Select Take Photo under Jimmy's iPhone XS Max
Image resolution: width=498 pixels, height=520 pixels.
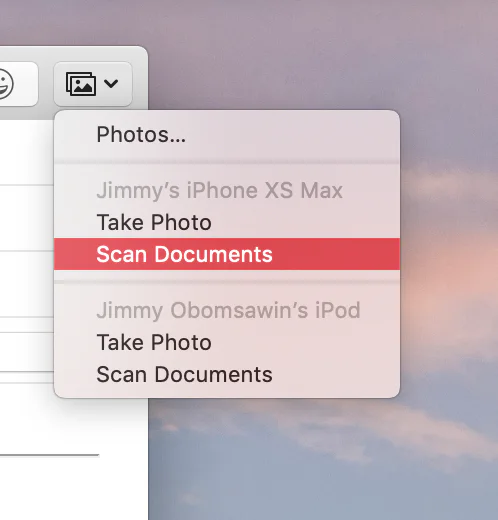click(227, 222)
